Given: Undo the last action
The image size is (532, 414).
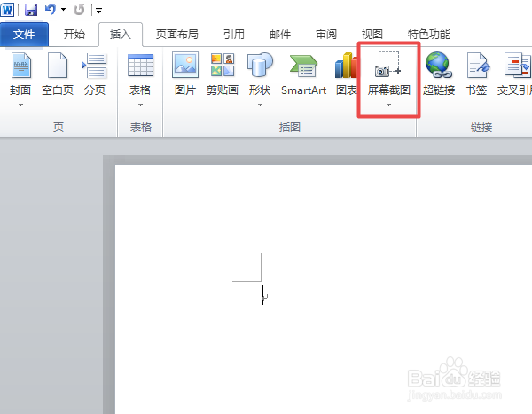Looking at the screenshot, I should [51, 10].
